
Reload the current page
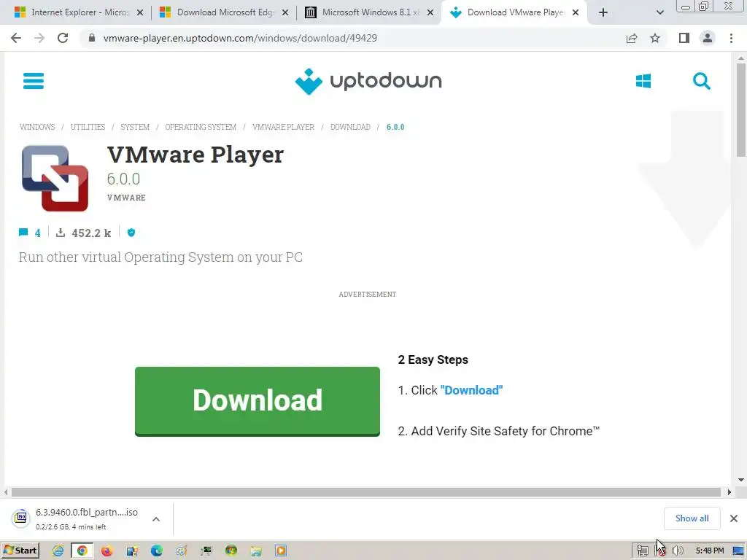click(63, 38)
